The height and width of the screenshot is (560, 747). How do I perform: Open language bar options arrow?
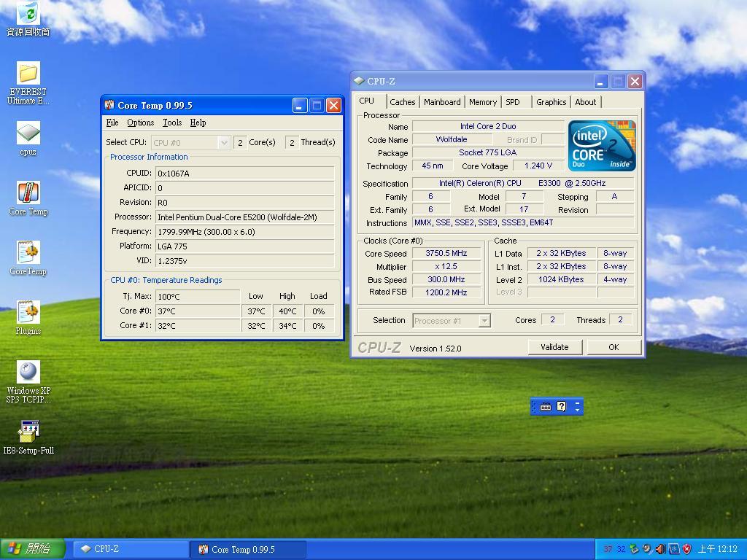pos(578,410)
